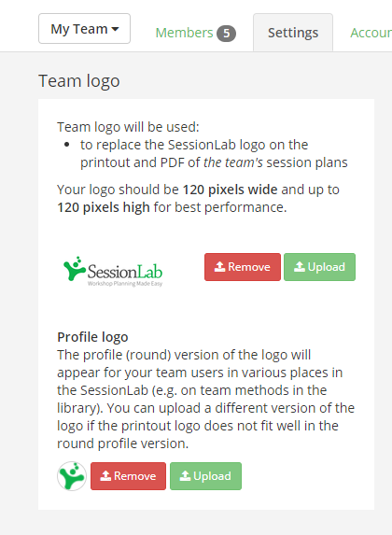This screenshot has height=535, width=392.
Task: Open the My Team dropdown
Action: pyautogui.click(x=84, y=29)
